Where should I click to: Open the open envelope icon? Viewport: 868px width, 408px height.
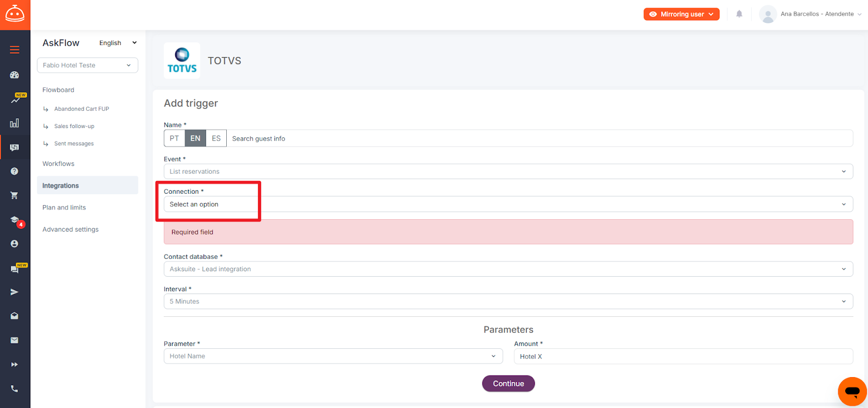pos(15,316)
